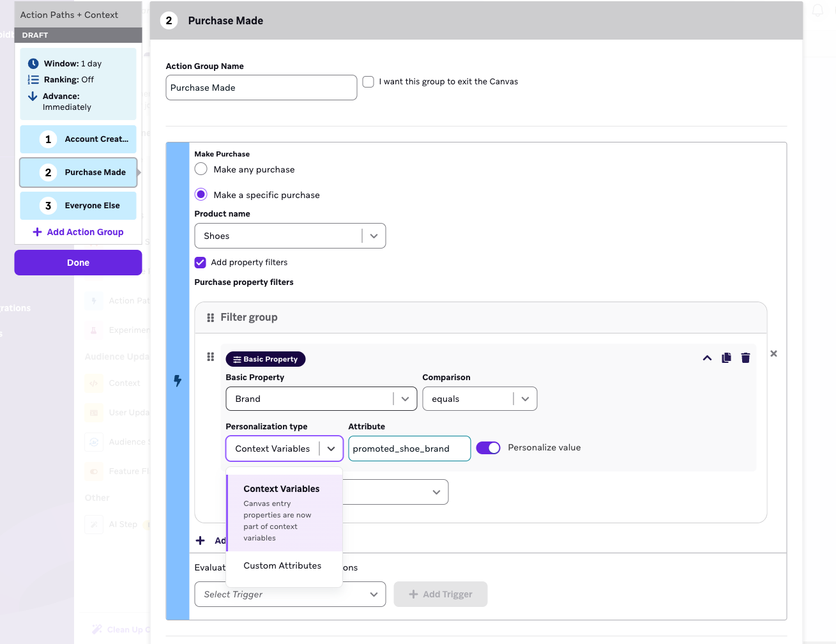
Task: Check I want this group to exit the Canvas
Action: tap(369, 82)
